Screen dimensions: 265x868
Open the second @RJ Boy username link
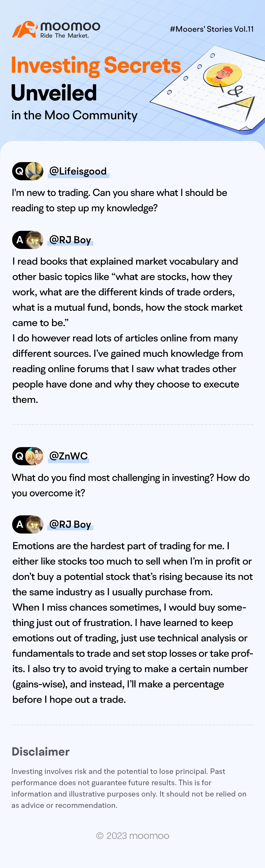click(70, 524)
